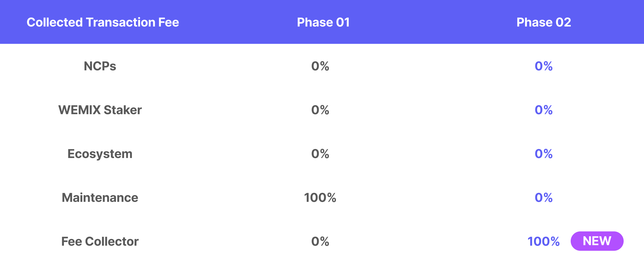Select Ecosystem's Phase 02 0% value
The width and height of the screenshot is (644, 263).
pyautogui.click(x=544, y=154)
